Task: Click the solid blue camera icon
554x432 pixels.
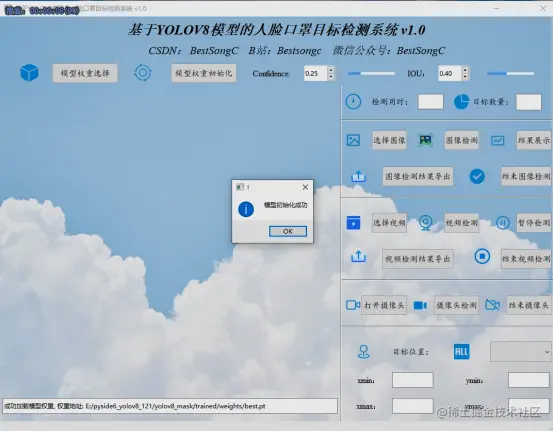Action: click(420, 305)
